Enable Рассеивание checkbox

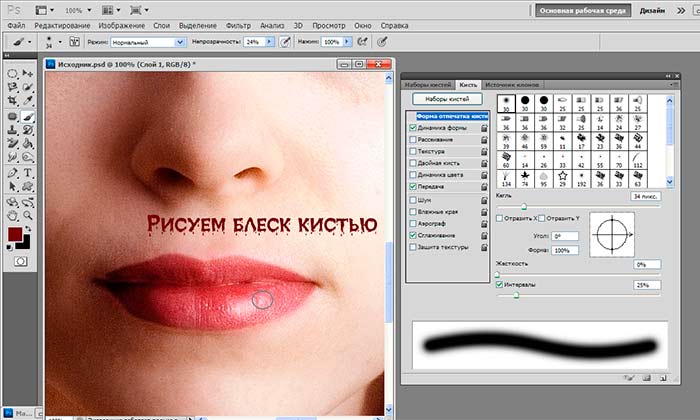pos(413,140)
